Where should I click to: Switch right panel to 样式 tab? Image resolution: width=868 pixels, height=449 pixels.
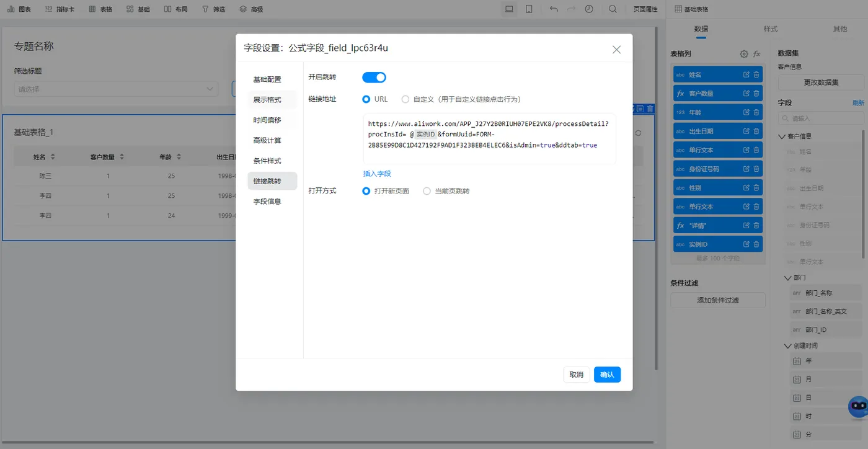tap(771, 29)
